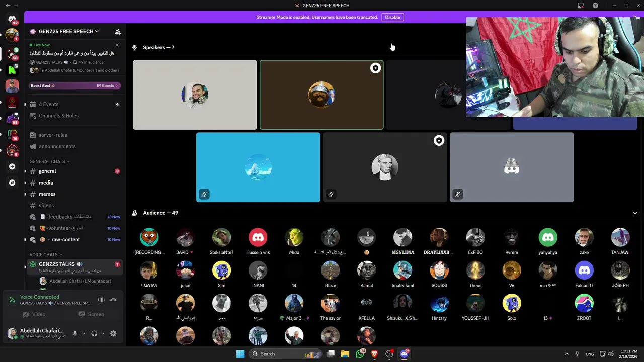
Task: Open the feedbacks forum channel
Action: (x=74, y=217)
